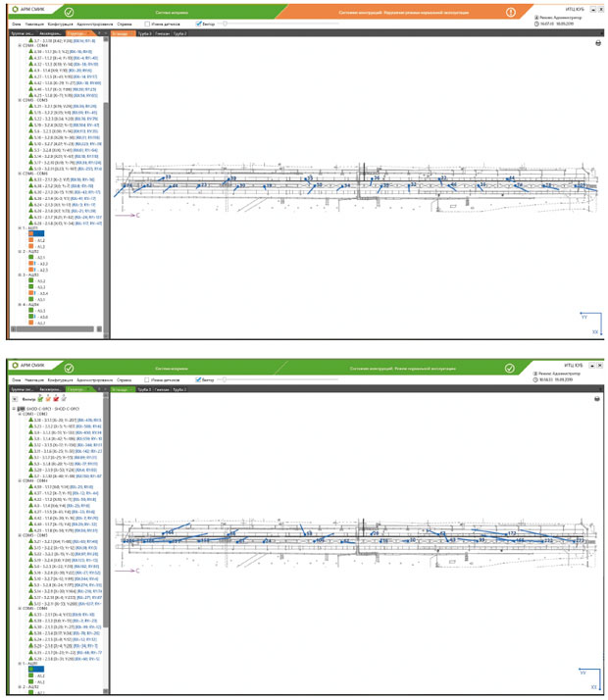The image size is (608, 700).
Task: Open the Администрирование menu in lower window
Action: pos(95,380)
